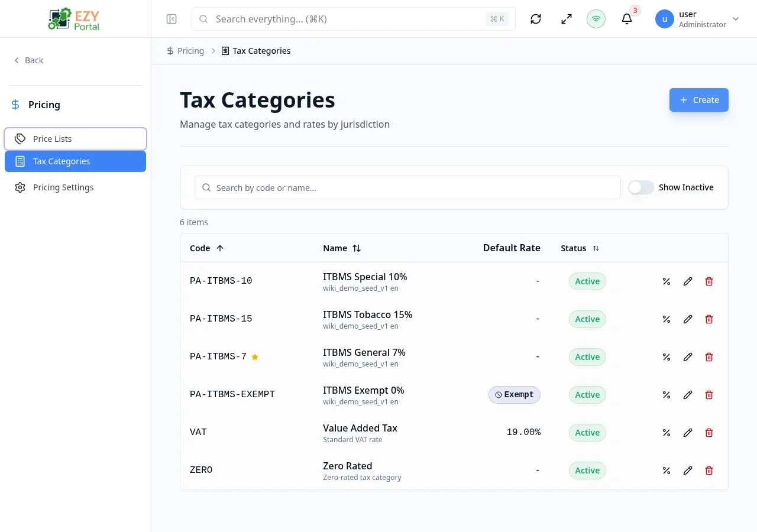Edit PA-ITBMS-7 with pencil icon

(x=688, y=357)
